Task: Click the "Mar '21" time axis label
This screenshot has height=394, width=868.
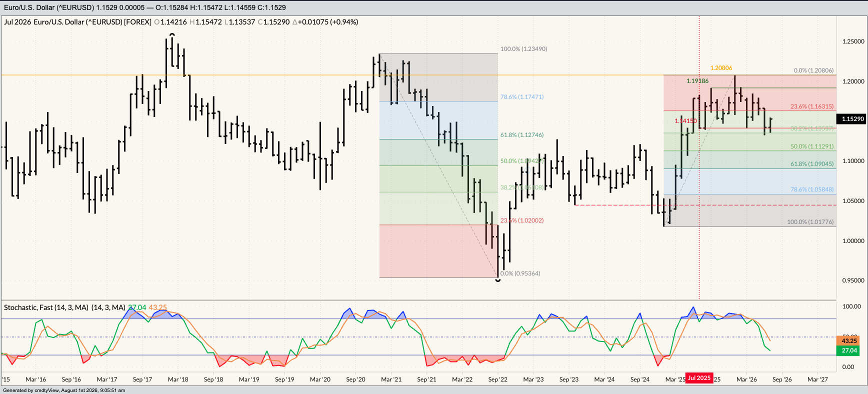Action: click(391, 379)
